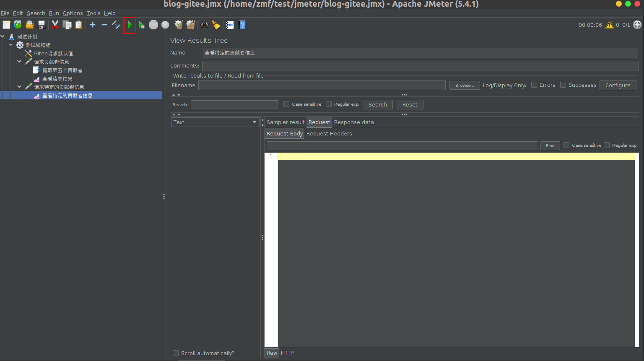
Task: Switch to Request Headers tab
Action: coord(329,133)
